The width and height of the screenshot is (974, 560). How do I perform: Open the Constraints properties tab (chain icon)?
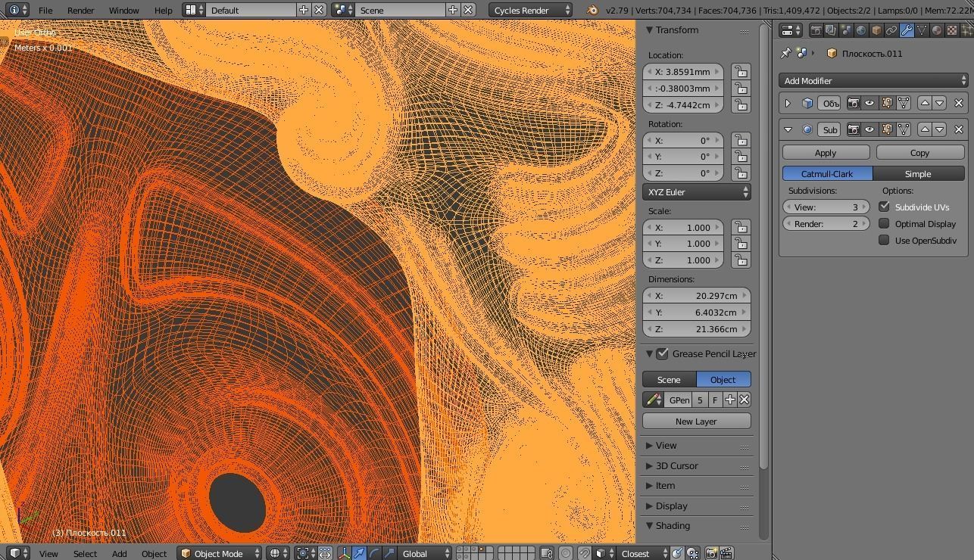[x=891, y=30]
